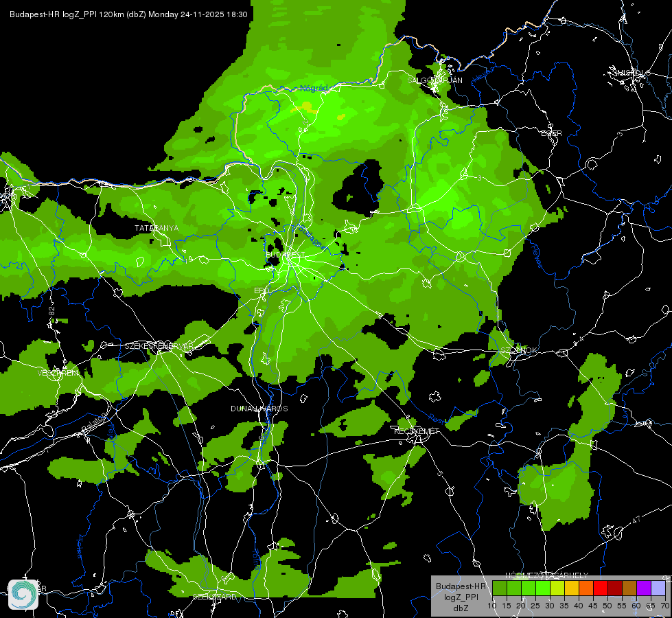Select the 30-35 dBZ yellow-green swatch
672x618 pixels.
(x=557, y=588)
